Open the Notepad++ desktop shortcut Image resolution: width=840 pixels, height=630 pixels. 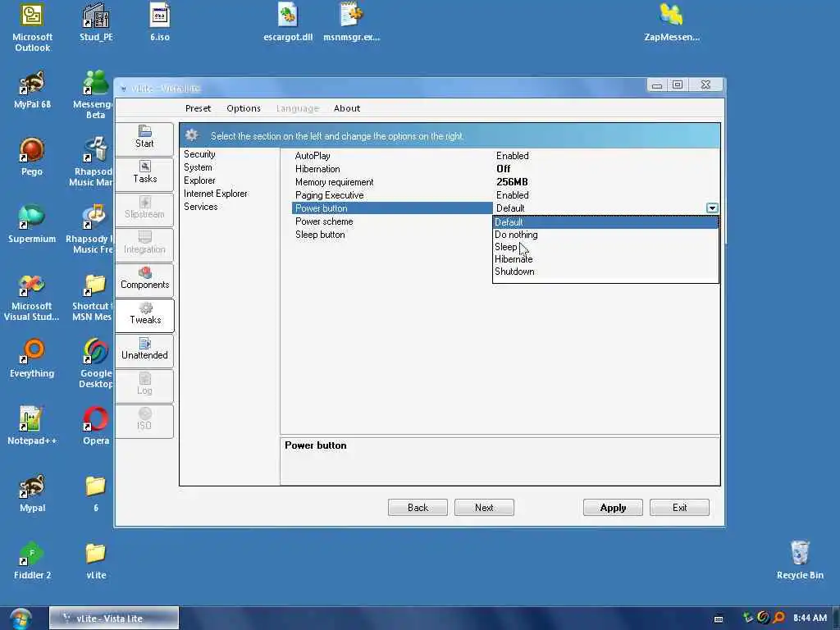click(32, 427)
